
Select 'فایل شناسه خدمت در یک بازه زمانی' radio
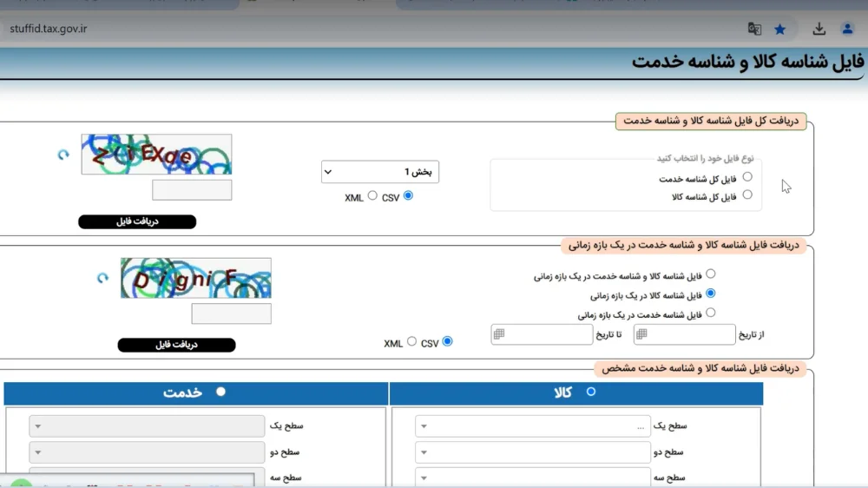click(x=711, y=313)
